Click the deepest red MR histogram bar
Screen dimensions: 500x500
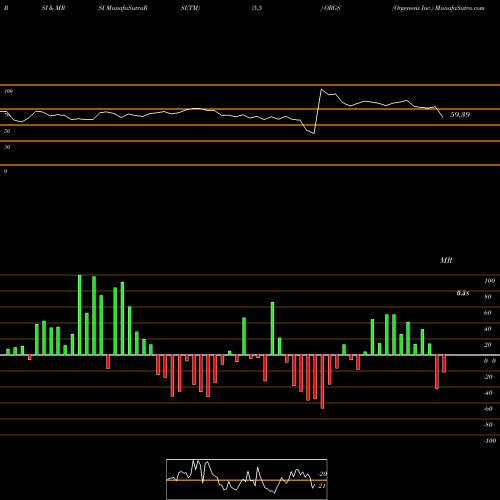click(322, 382)
